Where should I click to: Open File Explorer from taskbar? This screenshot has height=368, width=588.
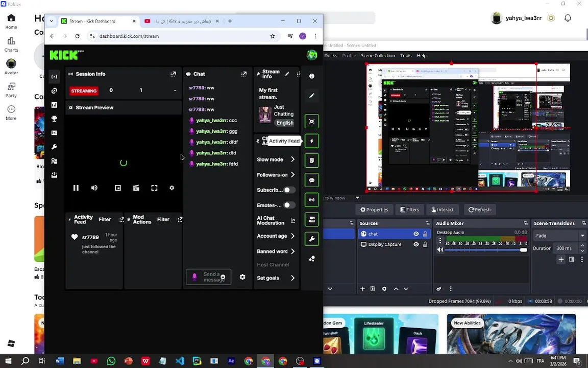click(x=77, y=361)
